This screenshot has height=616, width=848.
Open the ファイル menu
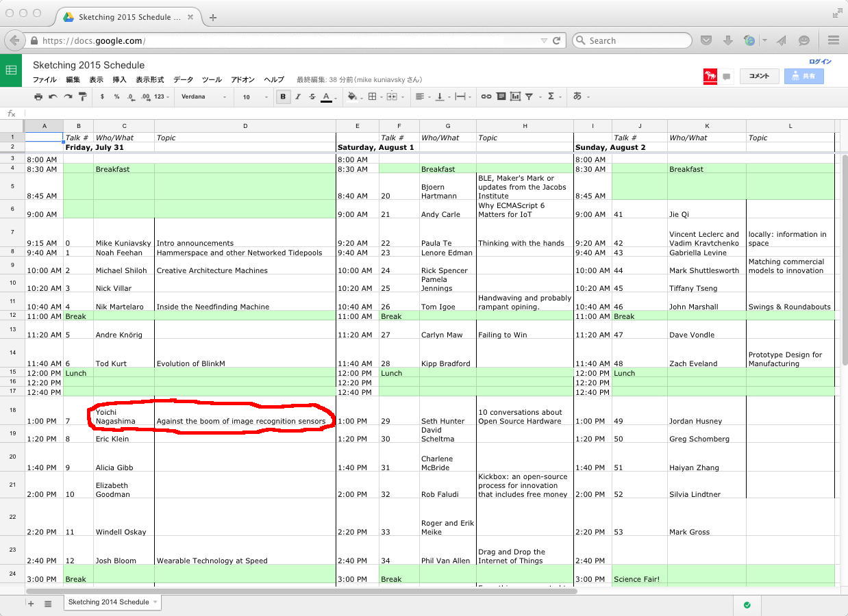[45, 80]
